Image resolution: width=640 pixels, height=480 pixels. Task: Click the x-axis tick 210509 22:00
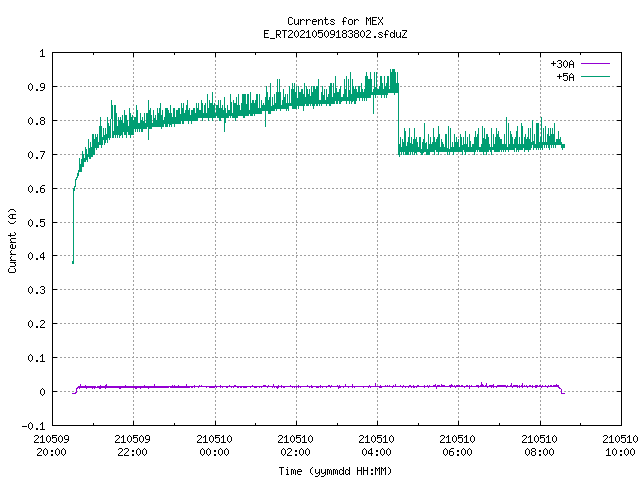pos(133,445)
